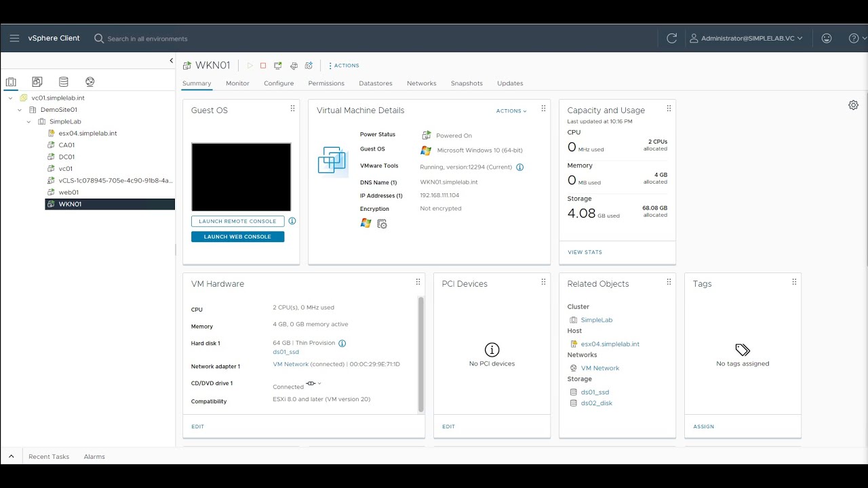Click info icon beside VMware Tools version
The image size is (868, 488).
pos(520,167)
